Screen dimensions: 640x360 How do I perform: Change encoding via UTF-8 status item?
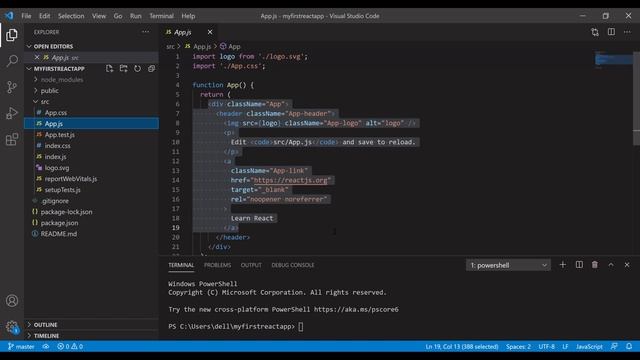point(547,347)
